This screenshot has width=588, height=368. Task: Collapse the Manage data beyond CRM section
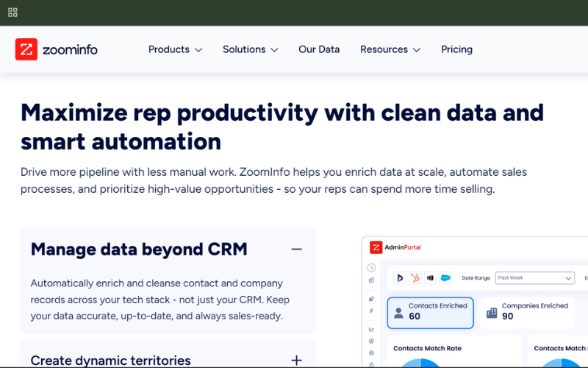(x=296, y=250)
